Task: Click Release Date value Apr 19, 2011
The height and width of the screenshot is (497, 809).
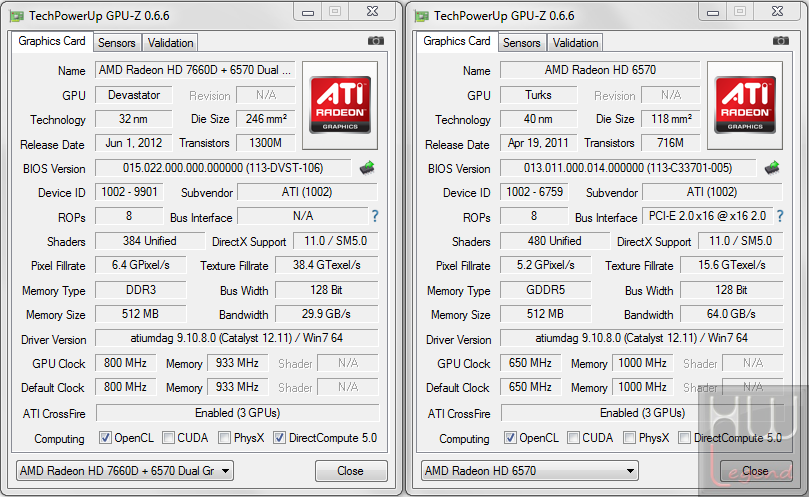Action: coord(539,143)
